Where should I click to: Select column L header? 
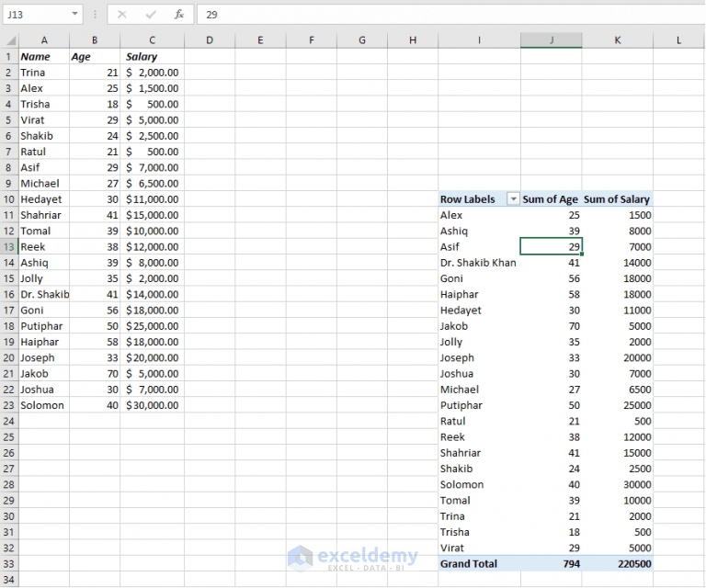(678, 40)
